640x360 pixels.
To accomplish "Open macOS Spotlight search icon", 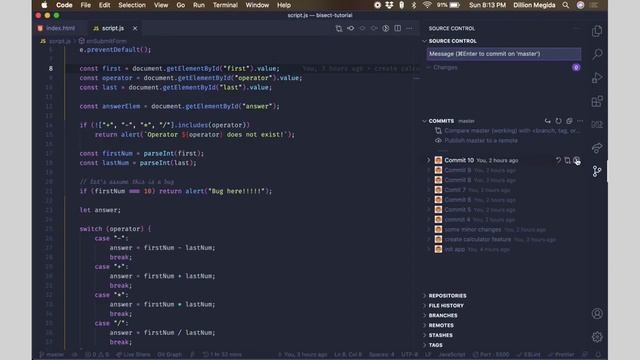I will 565,5.
